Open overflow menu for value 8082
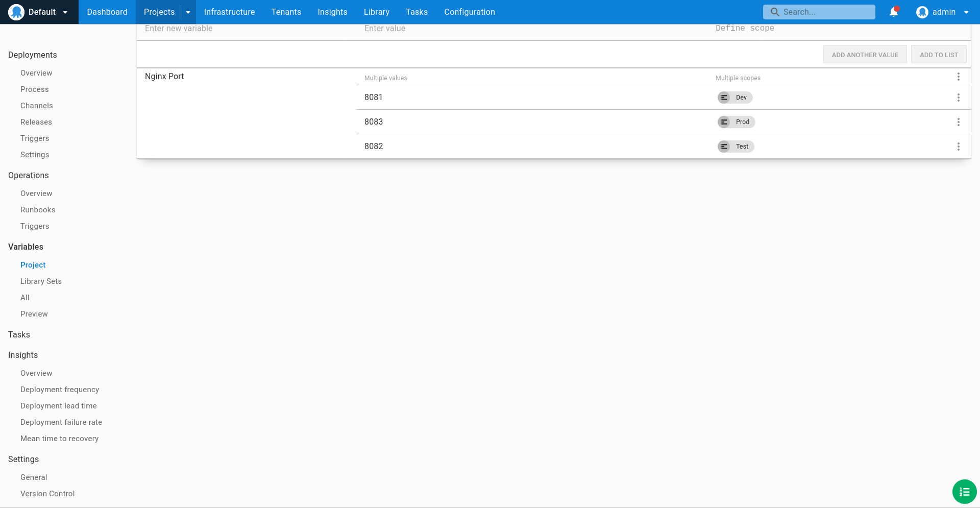Screen dimensions: 980x508 (959, 147)
